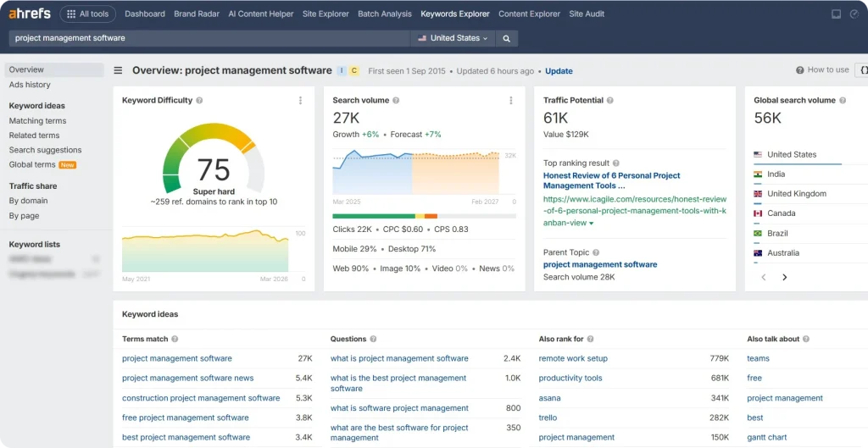This screenshot has width=868, height=448.
Task: Click Also rank for help icon
Action: click(x=590, y=339)
